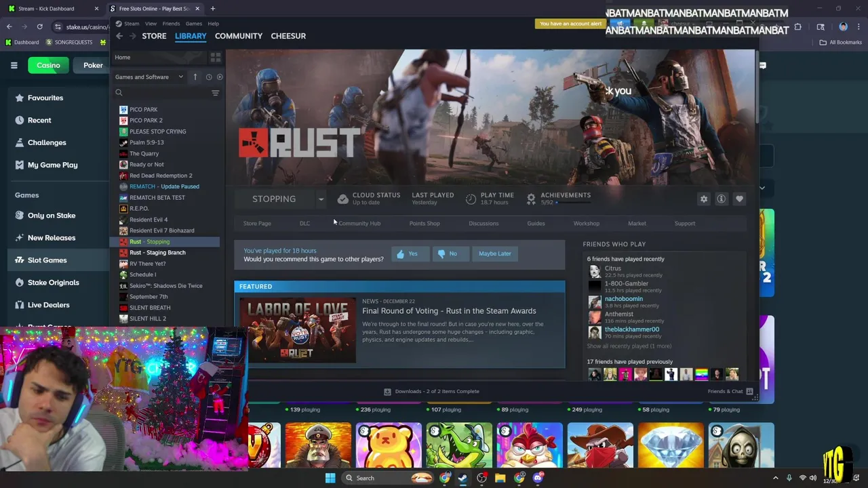Open a new browser tab
868x488 pixels.
pyautogui.click(x=212, y=8)
